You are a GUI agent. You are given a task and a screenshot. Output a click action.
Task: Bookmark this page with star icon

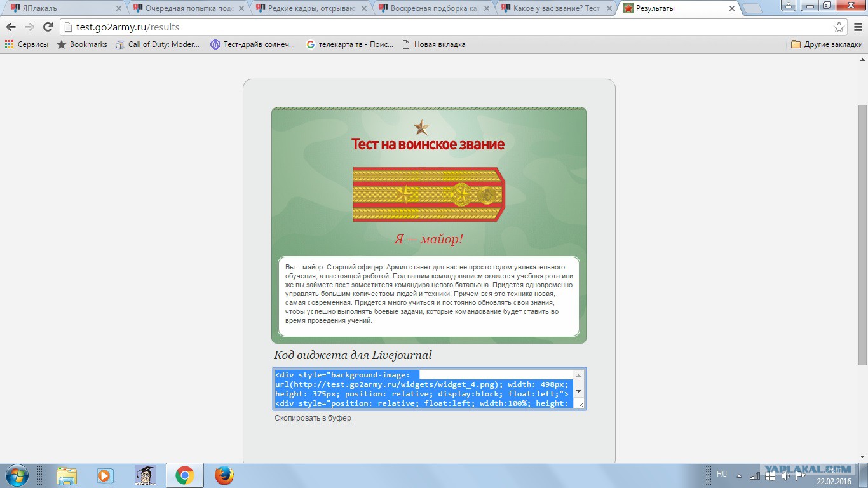pos(839,27)
